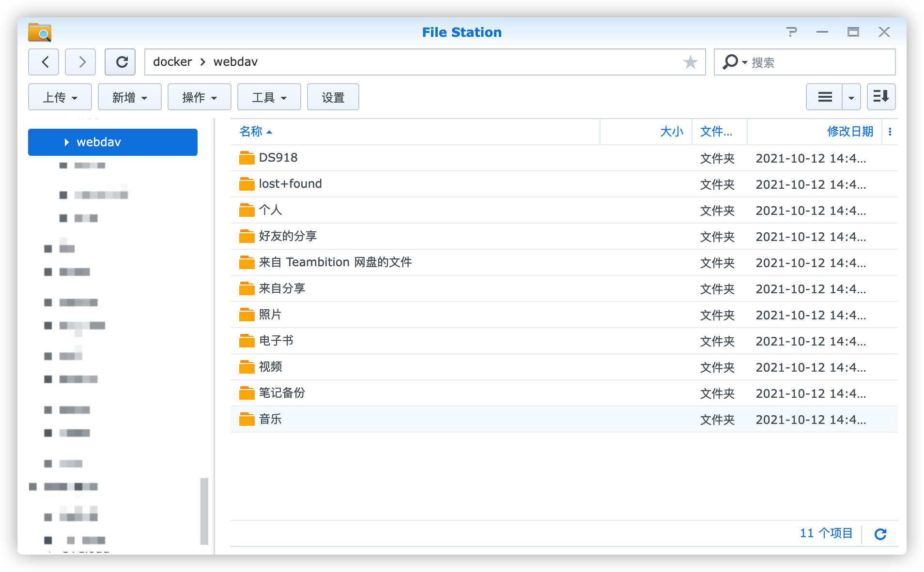924x572 pixels.
Task: Click the lost+found folder name
Action: pos(290,184)
